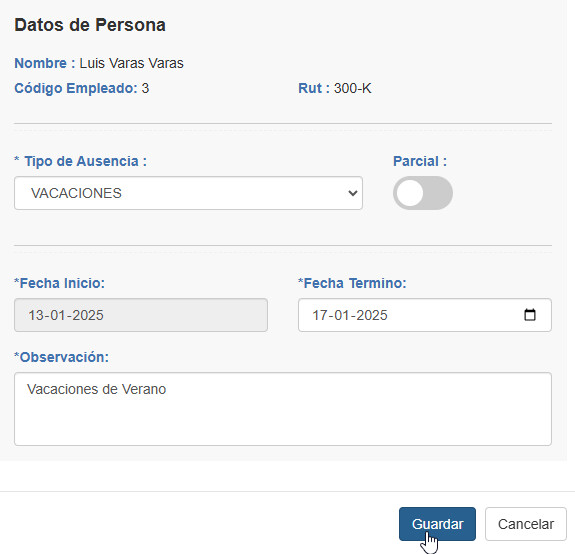
Task: Open the Tipo de Ausencia select box
Action: (x=188, y=193)
